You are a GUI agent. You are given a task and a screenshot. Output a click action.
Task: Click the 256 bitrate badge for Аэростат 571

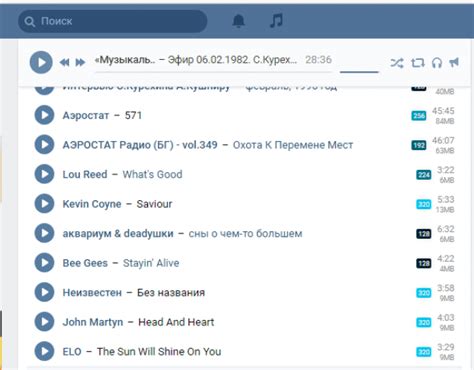419,116
